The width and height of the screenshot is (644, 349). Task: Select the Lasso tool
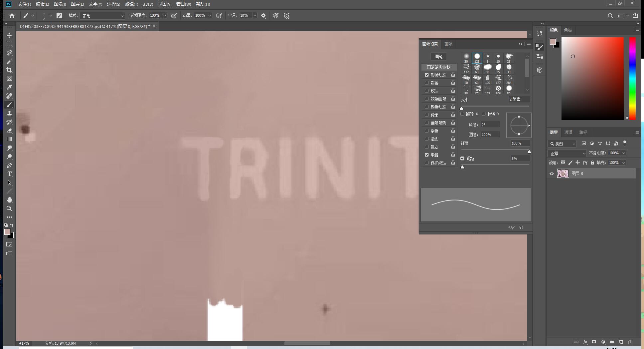[x=9, y=53]
